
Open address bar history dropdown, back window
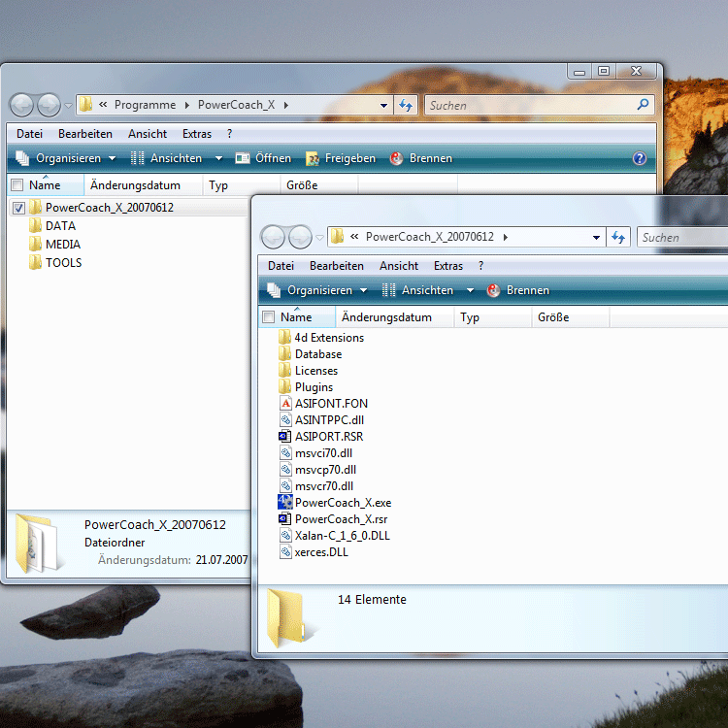point(383,106)
